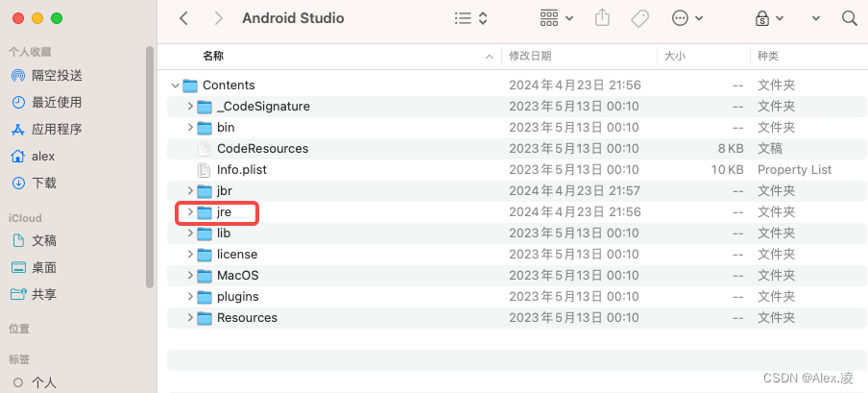868x393 pixels.
Task: Select the lib folder icon
Action: click(x=205, y=233)
